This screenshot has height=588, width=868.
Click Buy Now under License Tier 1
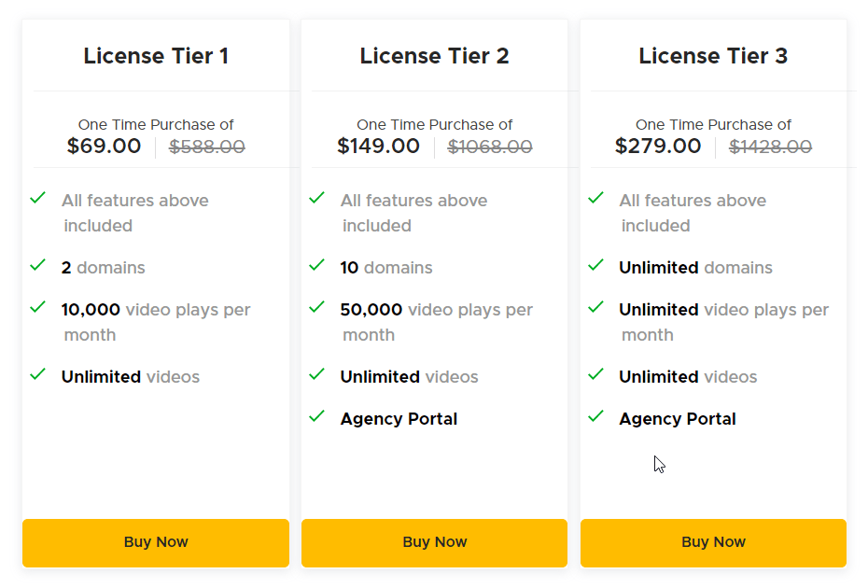coord(156,542)
